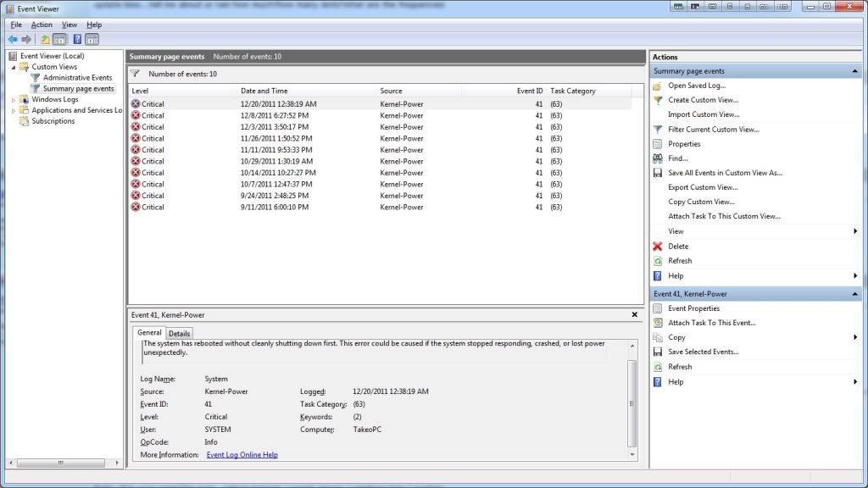868x488 pixels.
Task: Collapse the Custom Views tree node
Action: click(x=14, y=67)
